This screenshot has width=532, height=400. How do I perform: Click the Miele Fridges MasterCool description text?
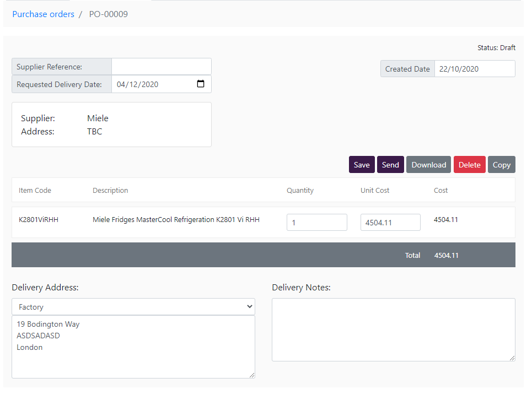[176, 220]
